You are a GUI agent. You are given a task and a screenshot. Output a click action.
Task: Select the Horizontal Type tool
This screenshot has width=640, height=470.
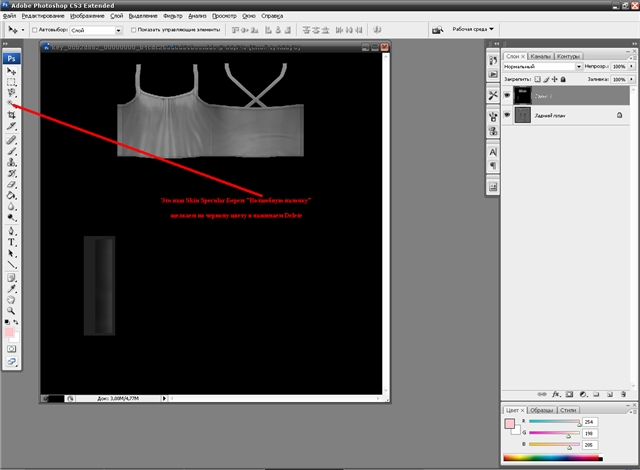tap(12, 242)
